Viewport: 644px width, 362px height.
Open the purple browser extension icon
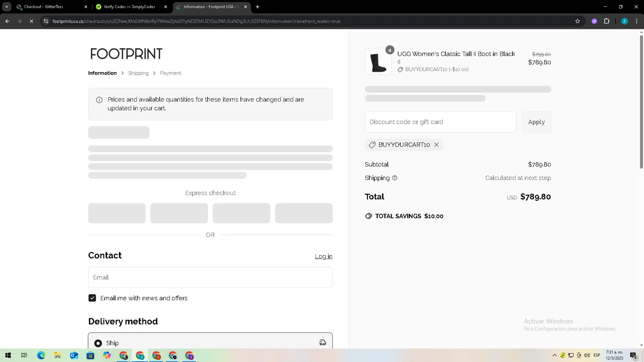(594, 21)
